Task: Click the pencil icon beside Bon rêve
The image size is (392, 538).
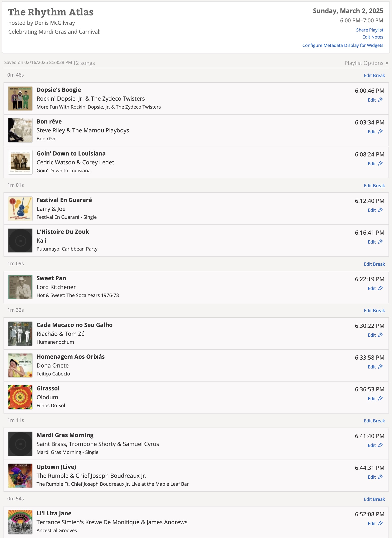Action: pyautogui.click(x=380, y=132)
